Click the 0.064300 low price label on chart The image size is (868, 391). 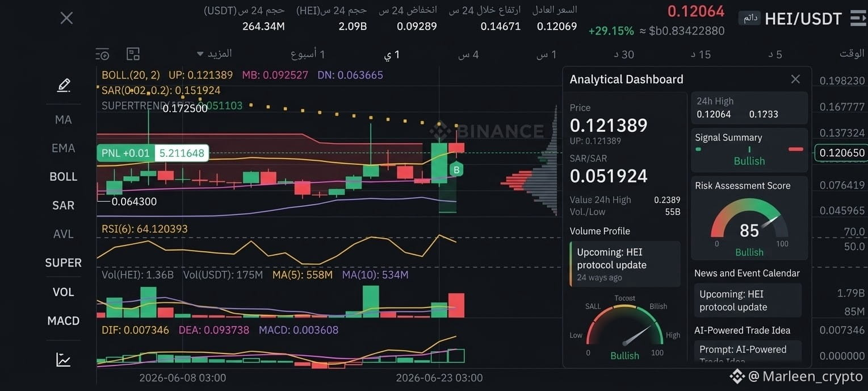coord(134,202)
